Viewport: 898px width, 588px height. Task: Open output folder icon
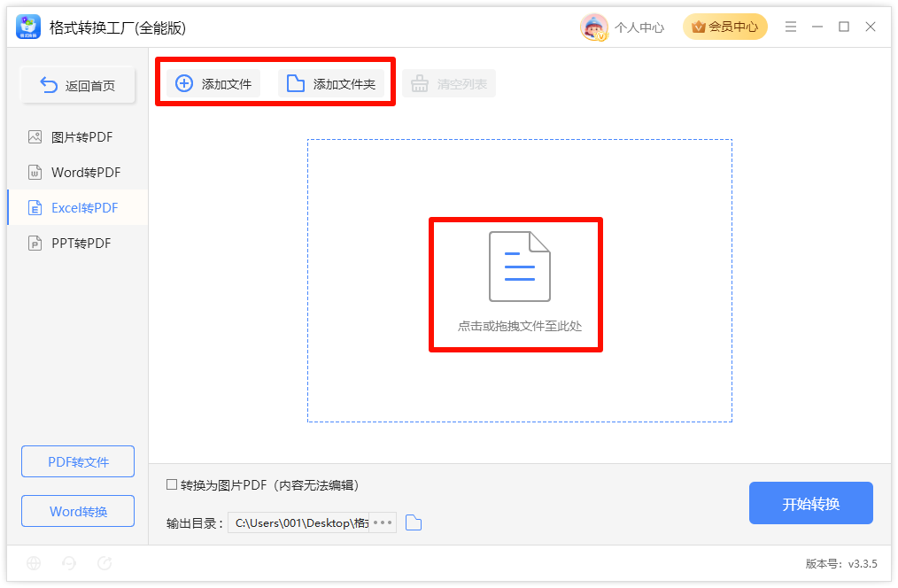point(414,522)
